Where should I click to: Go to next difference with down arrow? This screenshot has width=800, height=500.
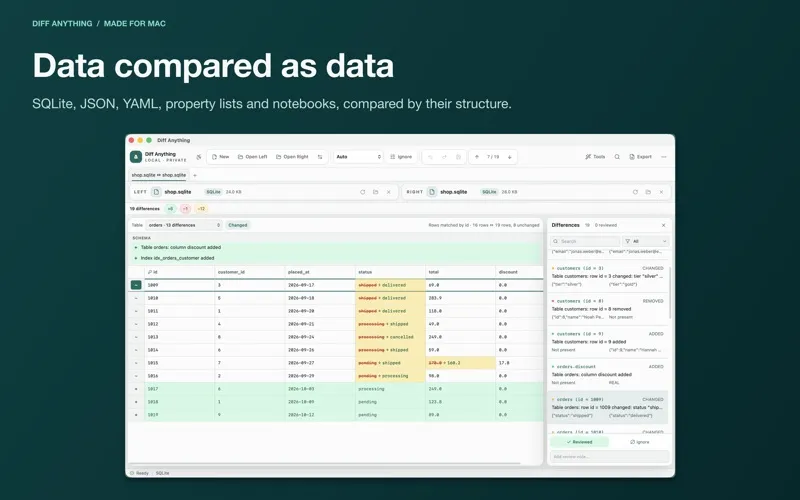click(x=509, y=157)
